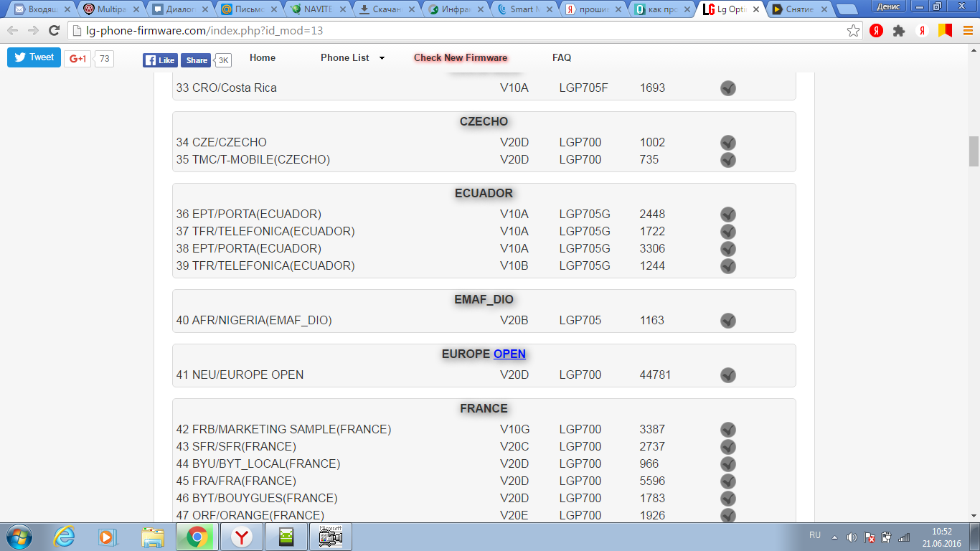980x551 pixels.
Task: Bookmark this page with the star icon
Action: [853, 31]
